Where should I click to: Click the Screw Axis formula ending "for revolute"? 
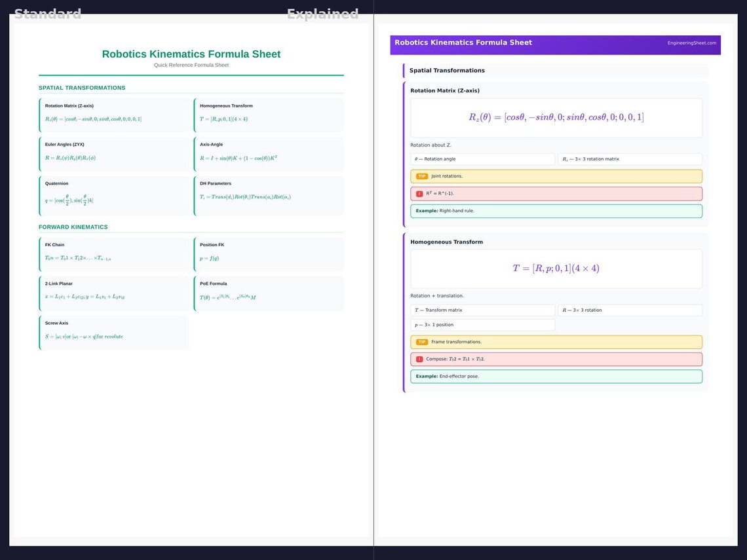(x=85, y=337)
